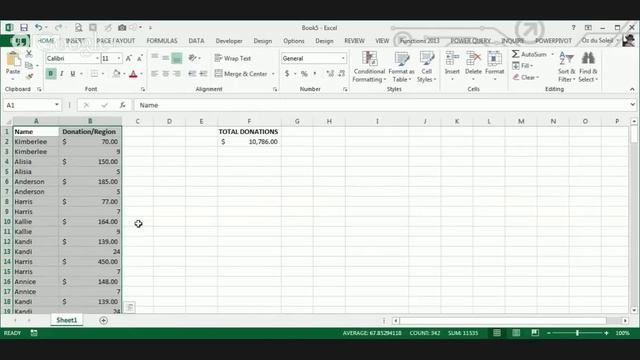Toggle align text right

(x=177, y=74)
